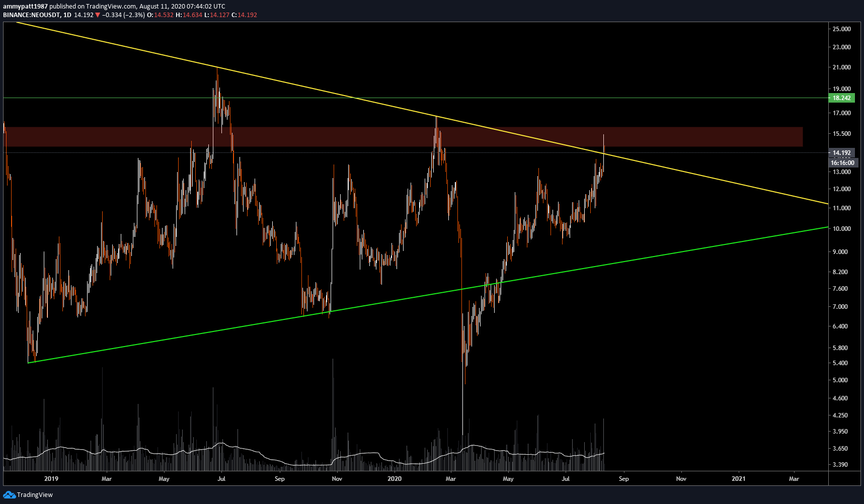864x504 pixels.
Task: Click the open value O:14.532
Action: 160,15
